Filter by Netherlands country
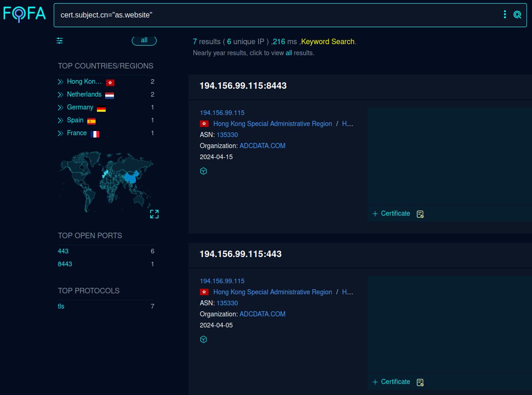This screenshot has width=532, height=395. [84, 94]
